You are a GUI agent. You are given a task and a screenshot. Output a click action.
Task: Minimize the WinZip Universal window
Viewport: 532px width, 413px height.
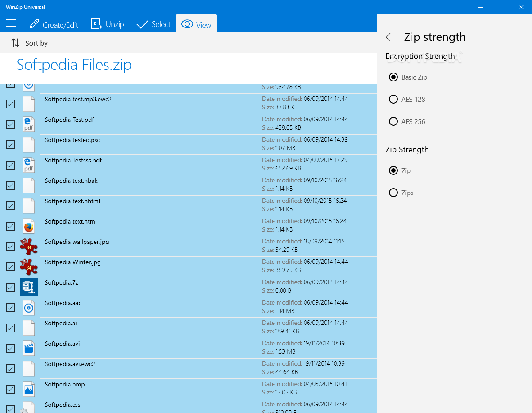[x=481, y=7]
